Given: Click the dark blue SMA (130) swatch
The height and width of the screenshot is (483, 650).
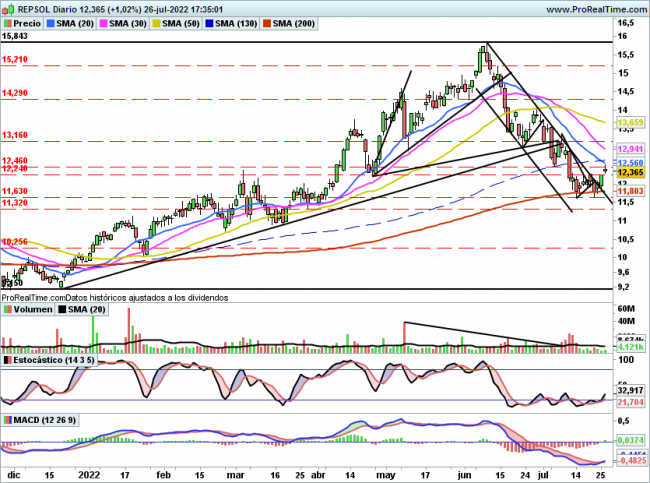Looking at the screenshot, I should pyautogui.click(x=210, y=24).
